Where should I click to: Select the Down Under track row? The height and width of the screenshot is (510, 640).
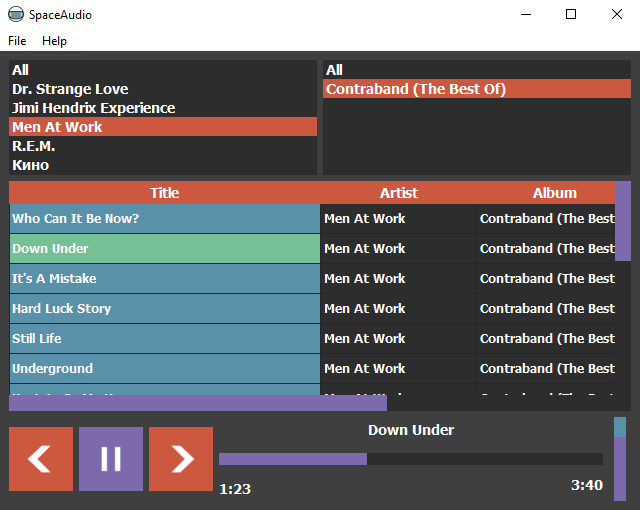click(165, 248)
